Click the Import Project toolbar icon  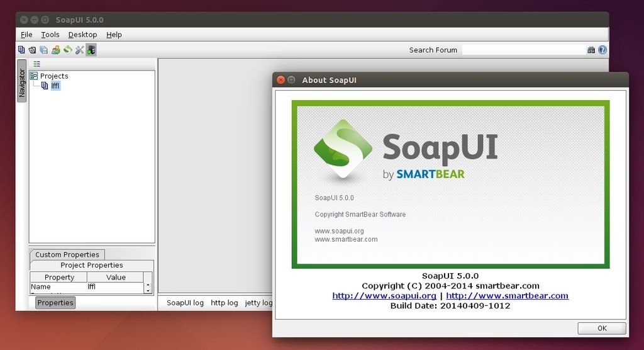tap(32, 50)
